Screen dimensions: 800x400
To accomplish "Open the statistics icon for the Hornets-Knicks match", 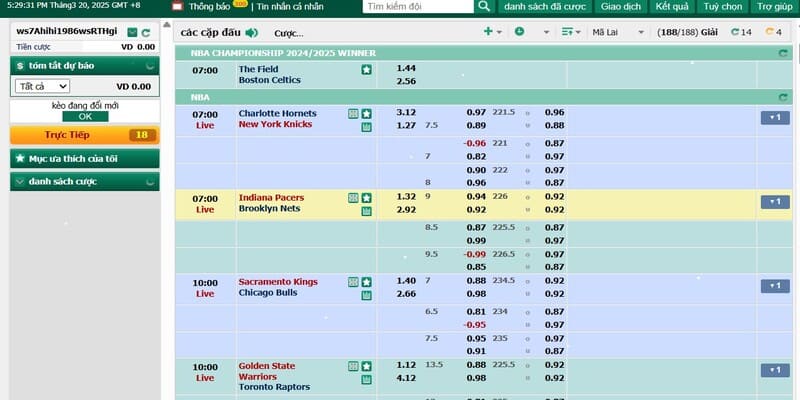I will click(x=366, y=127).
